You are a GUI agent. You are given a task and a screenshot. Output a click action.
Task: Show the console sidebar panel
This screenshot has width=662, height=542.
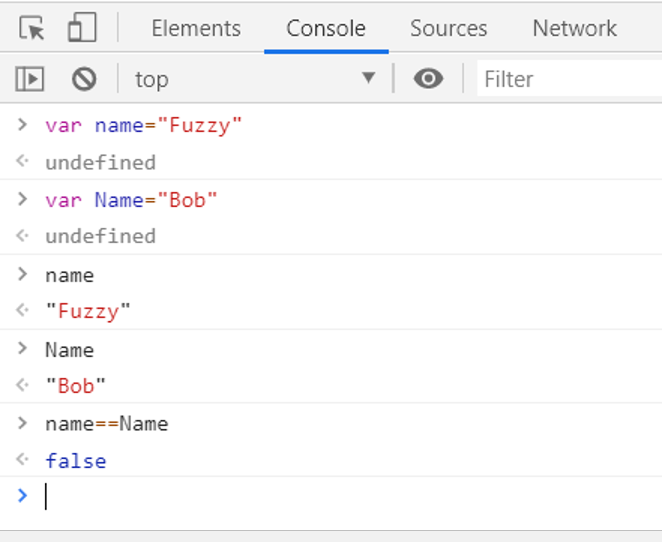(x=30, y=79)
